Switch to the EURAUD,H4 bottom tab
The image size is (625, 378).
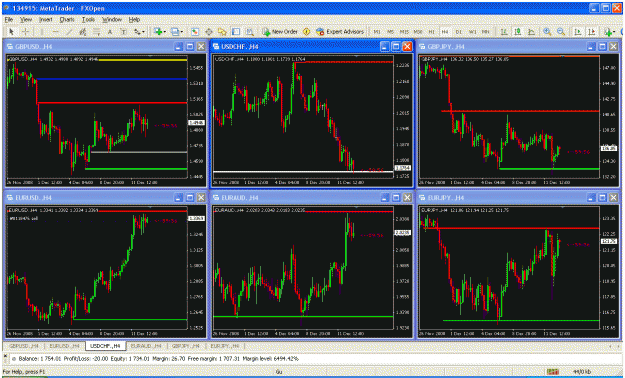click(146, 346)
